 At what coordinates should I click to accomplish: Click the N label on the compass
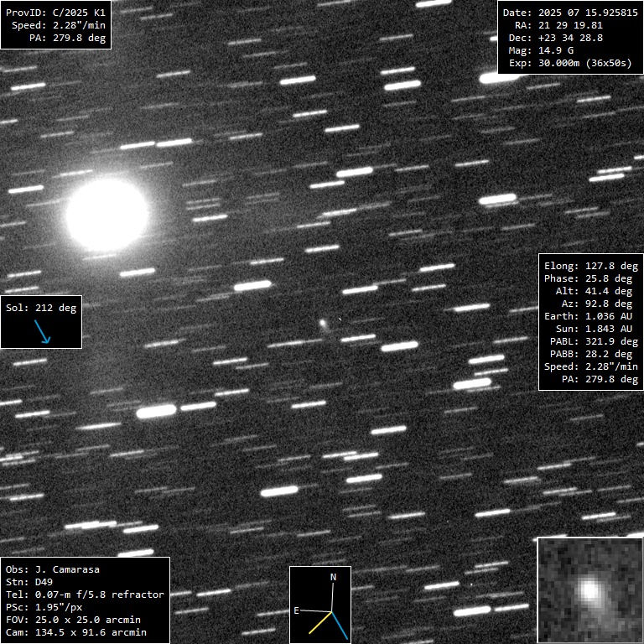(x=334, y=577)
